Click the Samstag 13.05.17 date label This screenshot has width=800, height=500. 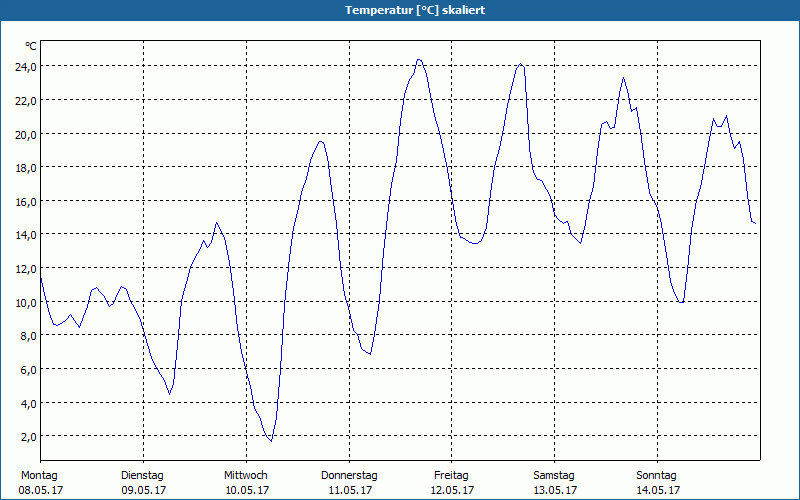point(554,483)
